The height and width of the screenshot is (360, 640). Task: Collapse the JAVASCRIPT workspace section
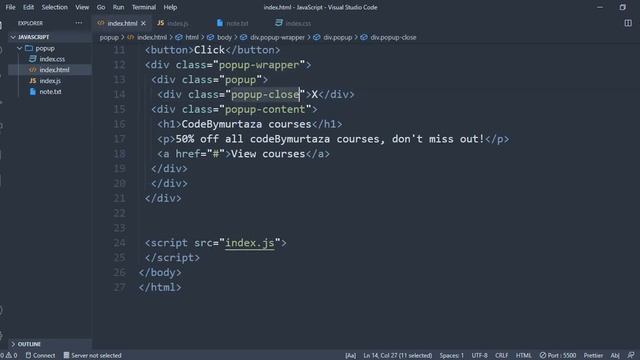pos(49,37)
